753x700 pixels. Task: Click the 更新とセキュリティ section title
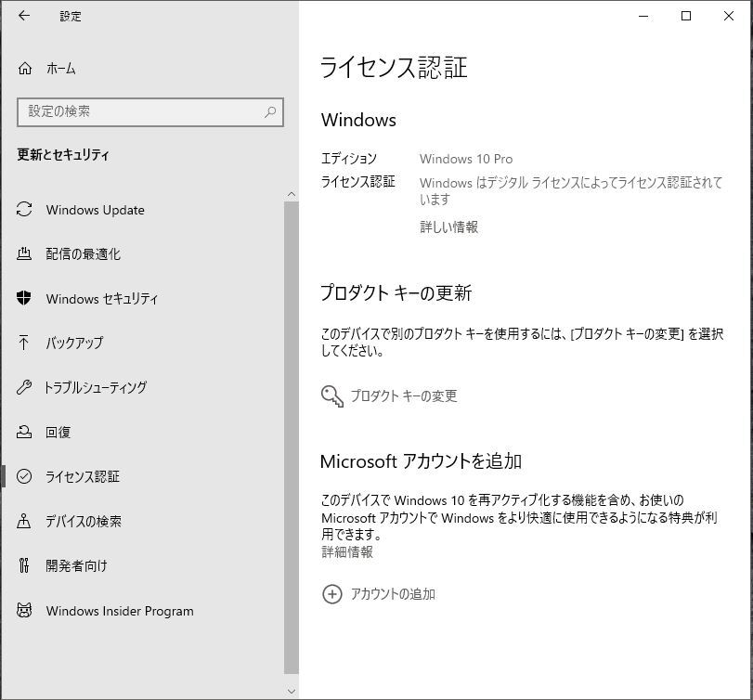pyautogui.click(x=63, y=155)
